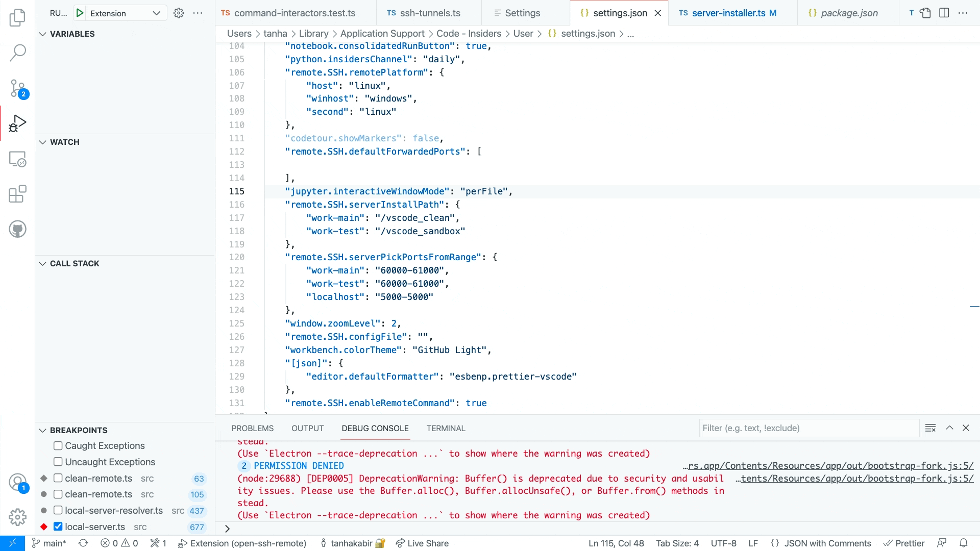Open the TERMINAL panel tab
980x551 pixels.
[446, 429]
